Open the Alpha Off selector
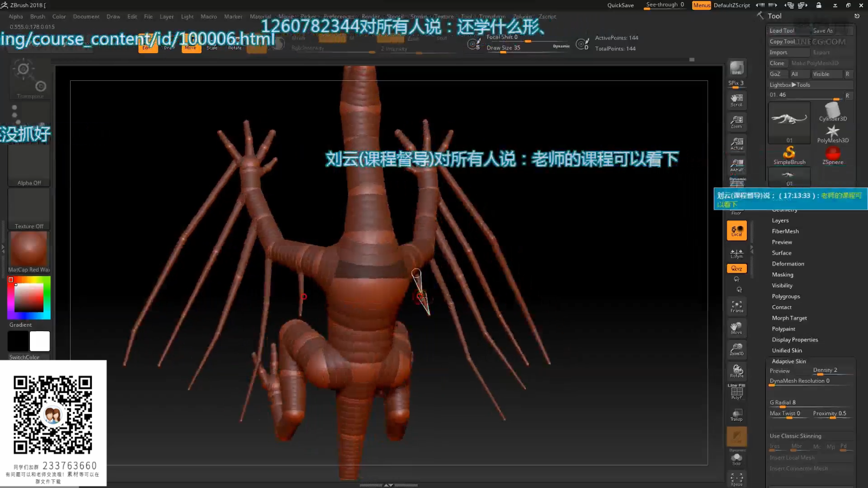The height and width of the screenshot is (488, 868). [x=29, y=166]
